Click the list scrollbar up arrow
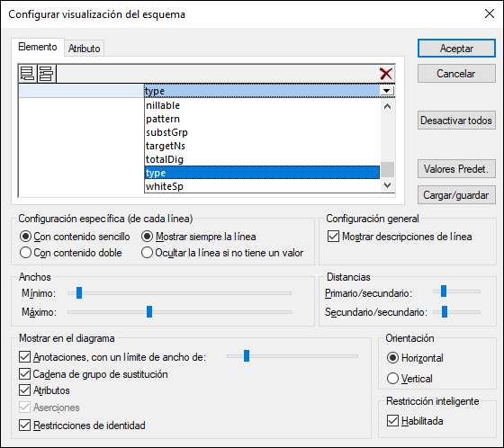The image size is (504, 448). tap(388, 106)
